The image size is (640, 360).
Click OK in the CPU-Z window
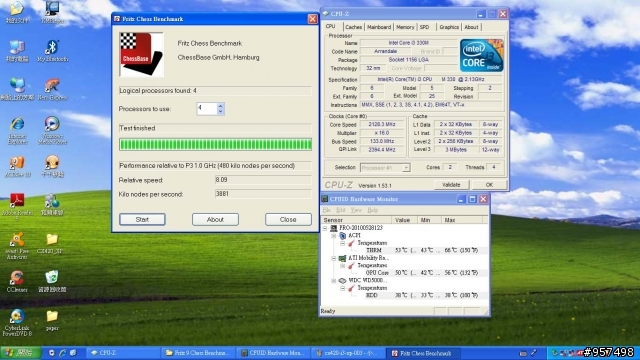pos(489,185)
